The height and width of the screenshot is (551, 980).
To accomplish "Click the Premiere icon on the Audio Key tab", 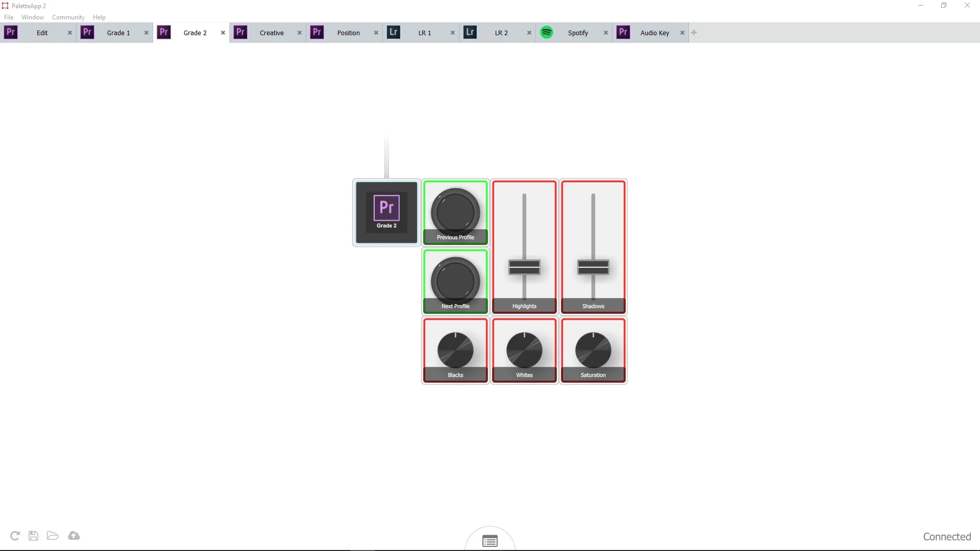I will coord(623,32).
